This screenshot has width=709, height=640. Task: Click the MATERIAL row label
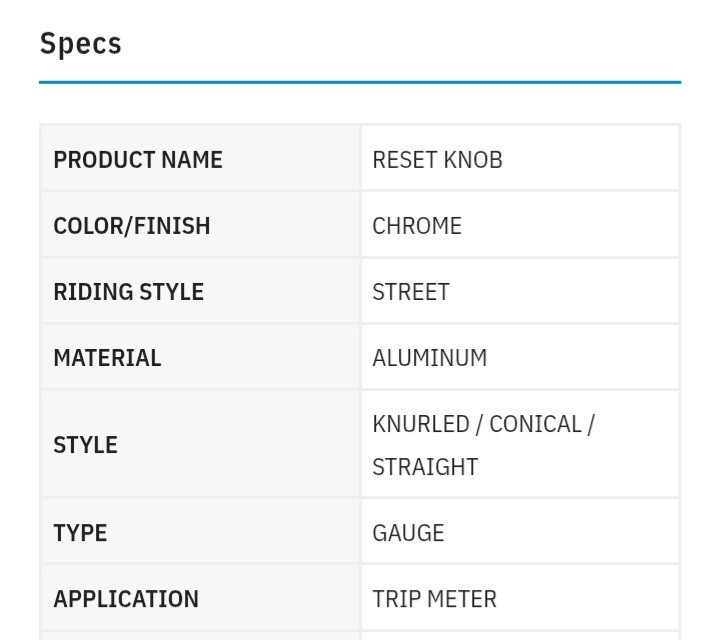(107, 358)
